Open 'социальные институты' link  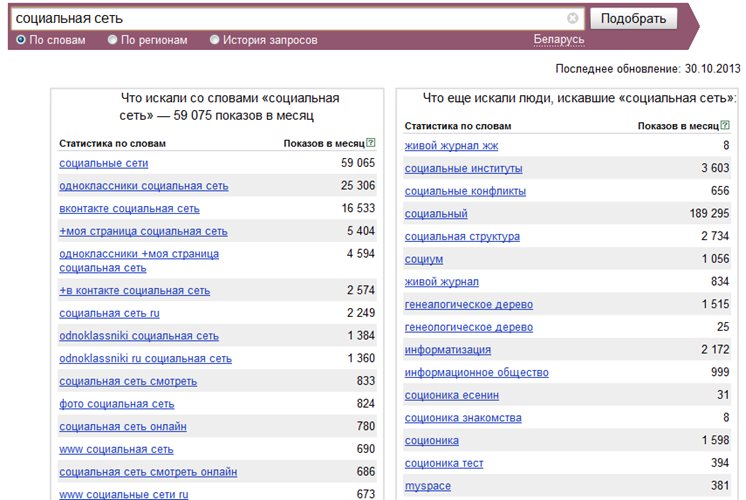pos(463,168)
